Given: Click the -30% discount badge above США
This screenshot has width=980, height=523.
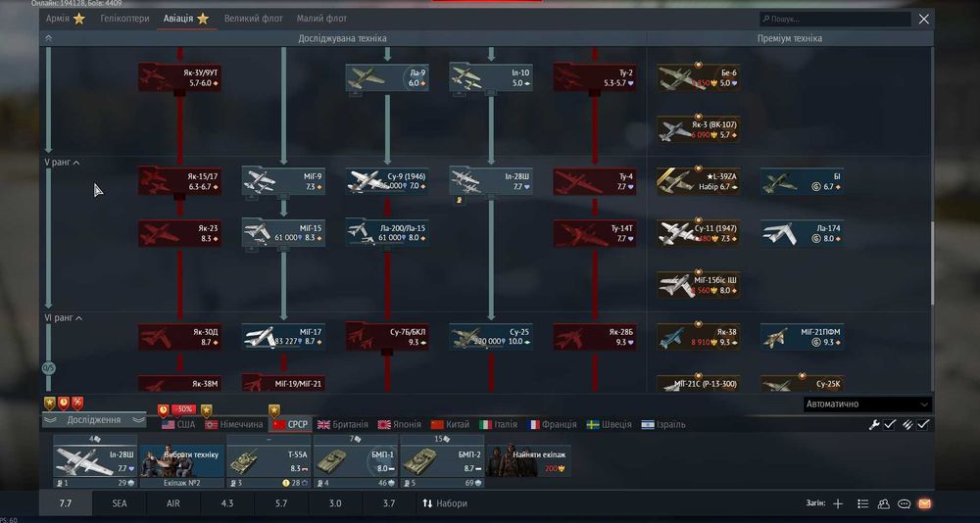Looking at the screenshot, I should (183, 410).
